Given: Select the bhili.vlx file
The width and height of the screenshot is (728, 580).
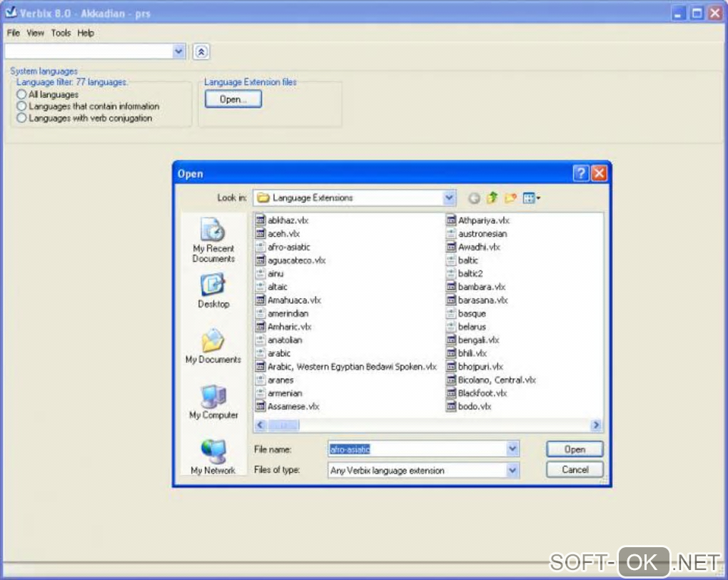Looking at the screenshot, I should tap(467, 353).
